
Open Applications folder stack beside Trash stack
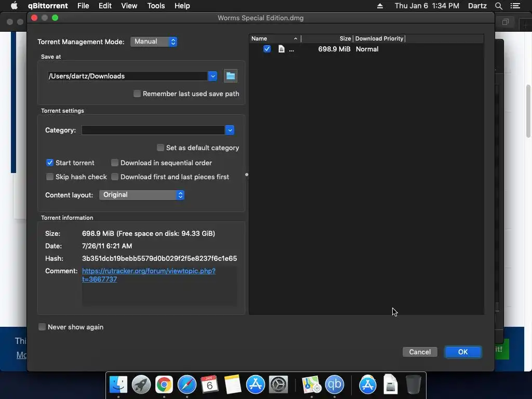coord(368,385)
